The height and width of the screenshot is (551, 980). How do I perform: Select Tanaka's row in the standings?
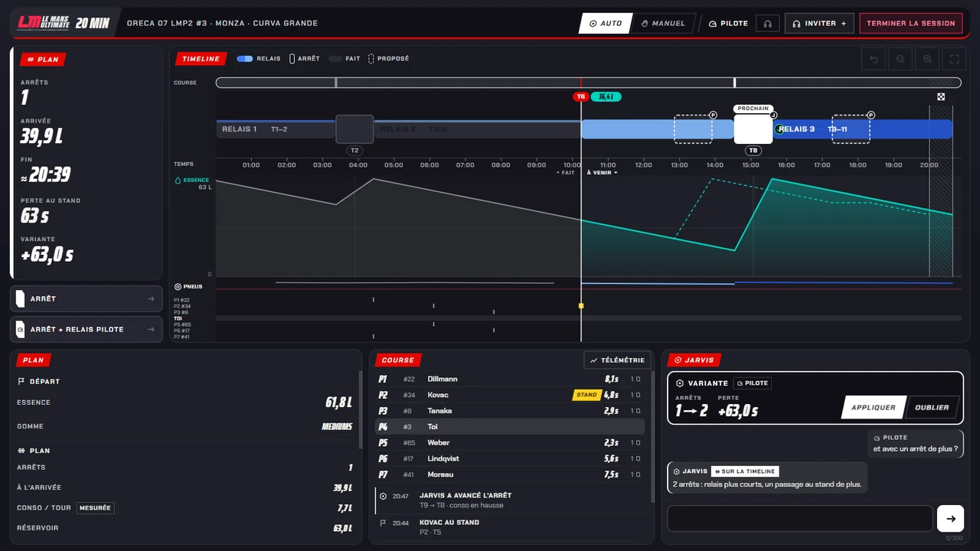(x=510, y=411)
